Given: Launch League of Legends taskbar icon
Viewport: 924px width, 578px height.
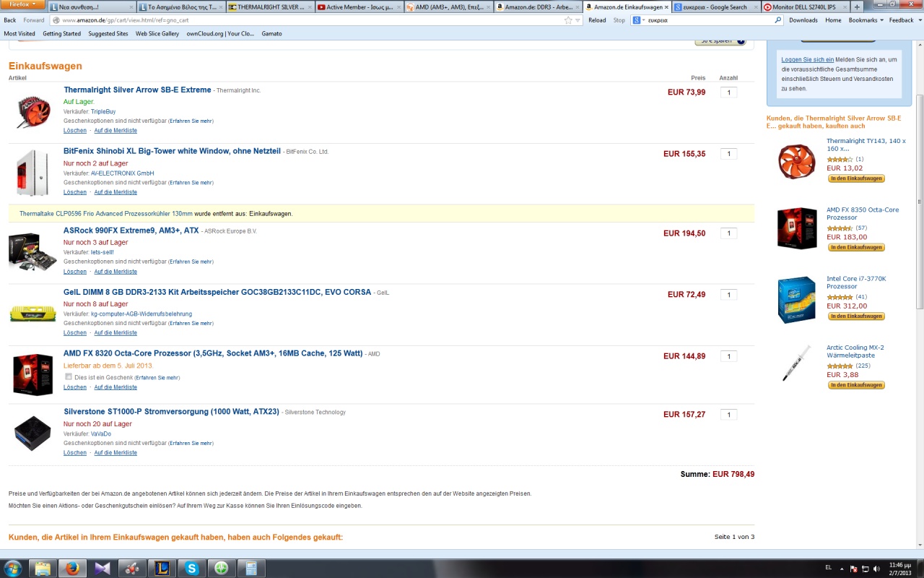Looking at the screenshot, I should coord(162,568).
